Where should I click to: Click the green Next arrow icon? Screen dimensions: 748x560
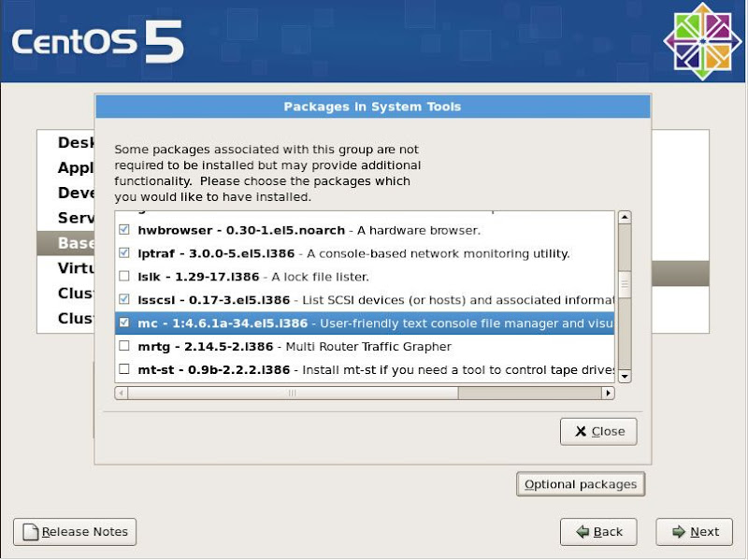point(678,532)
